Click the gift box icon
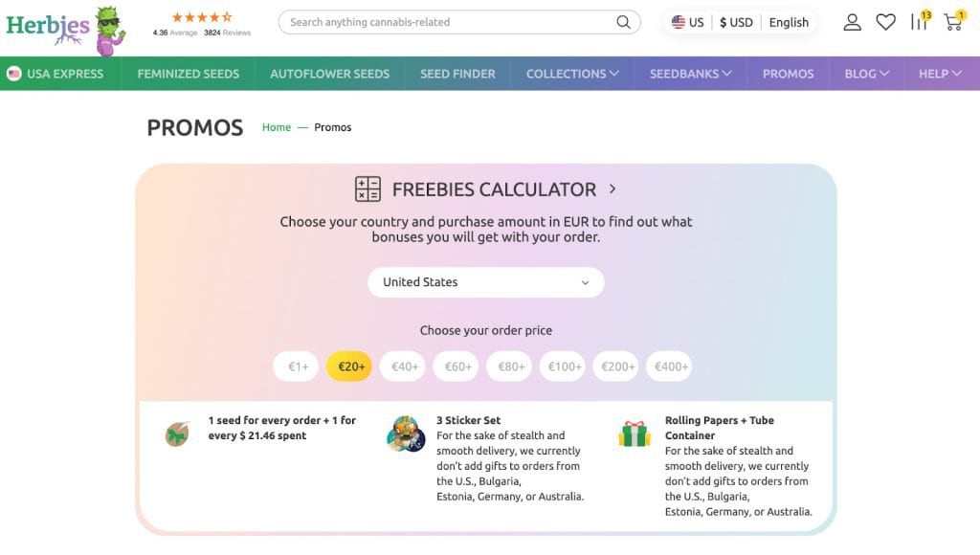This screenshot has width=980, height=555. [x=634, y=435]
